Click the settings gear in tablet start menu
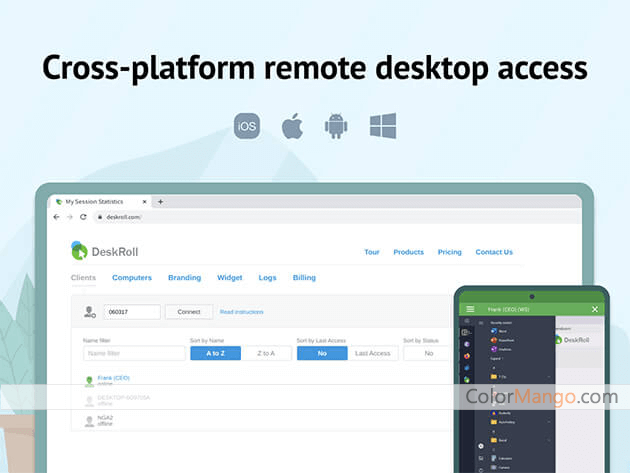This screenshot has height=473, width=630. pyautogui.click(x=481, y=446)
